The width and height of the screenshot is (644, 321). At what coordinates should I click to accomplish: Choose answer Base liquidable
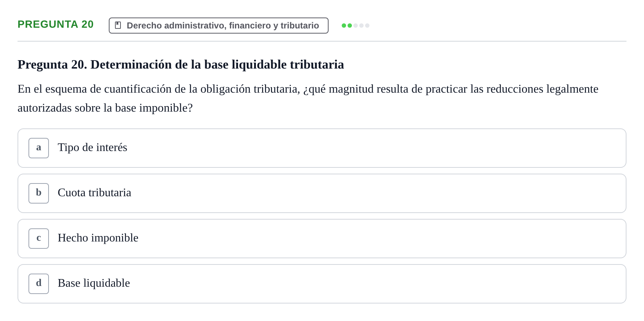coord(94,283)
